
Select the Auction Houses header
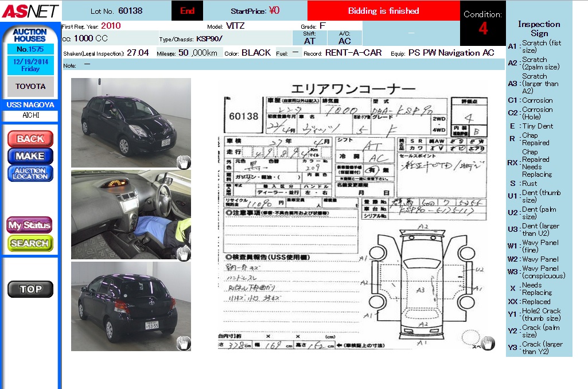(30, 35)
